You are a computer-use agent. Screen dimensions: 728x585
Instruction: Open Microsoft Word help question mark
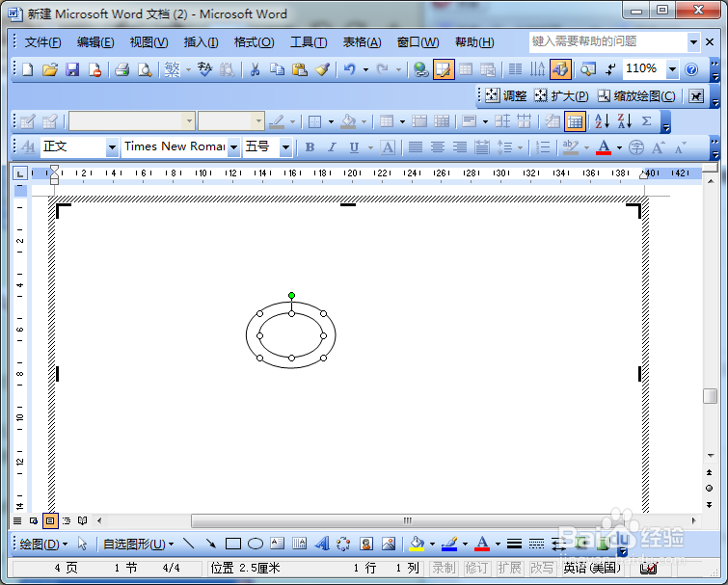tap(691, 69)
